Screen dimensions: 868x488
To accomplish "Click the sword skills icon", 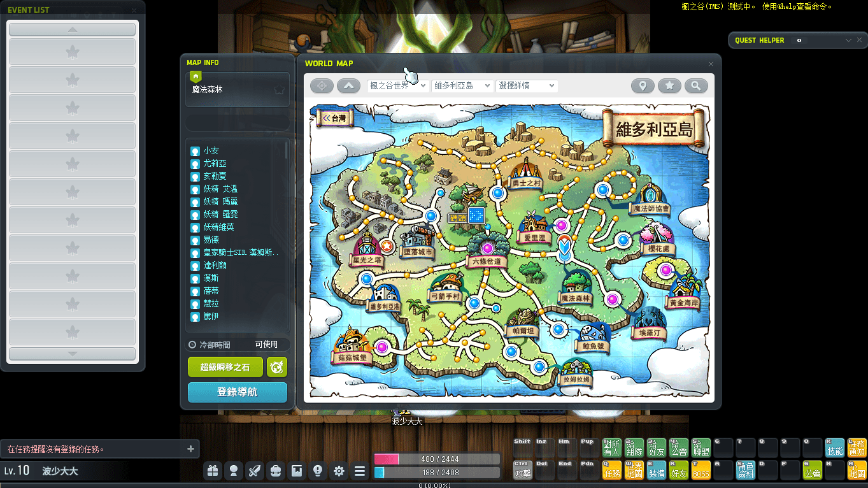I will pyautogui.click(x=255, y=471).
